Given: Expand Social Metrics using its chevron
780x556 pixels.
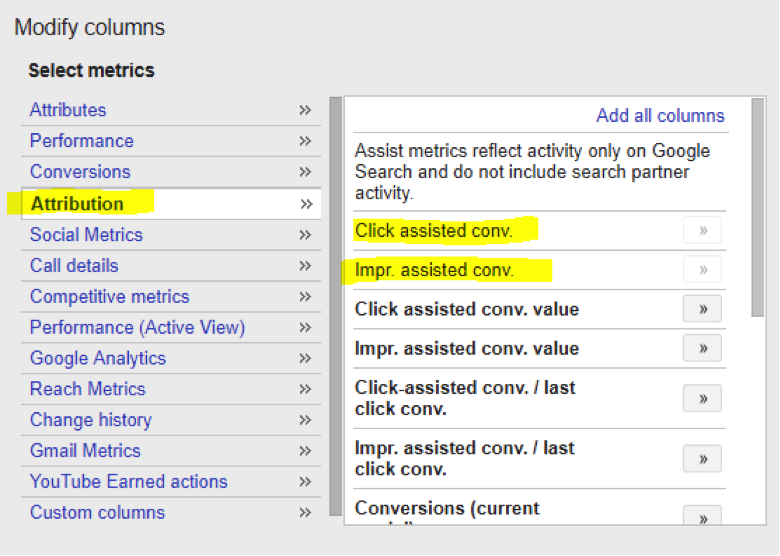Looking at the screenshot, I should coord(305,235).
